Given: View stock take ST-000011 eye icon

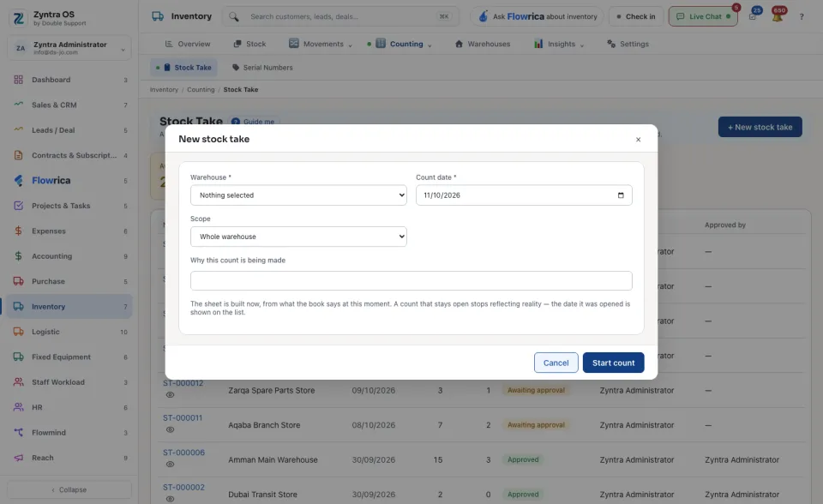Looking at the screenshot, I should click(x=170, y=429).
